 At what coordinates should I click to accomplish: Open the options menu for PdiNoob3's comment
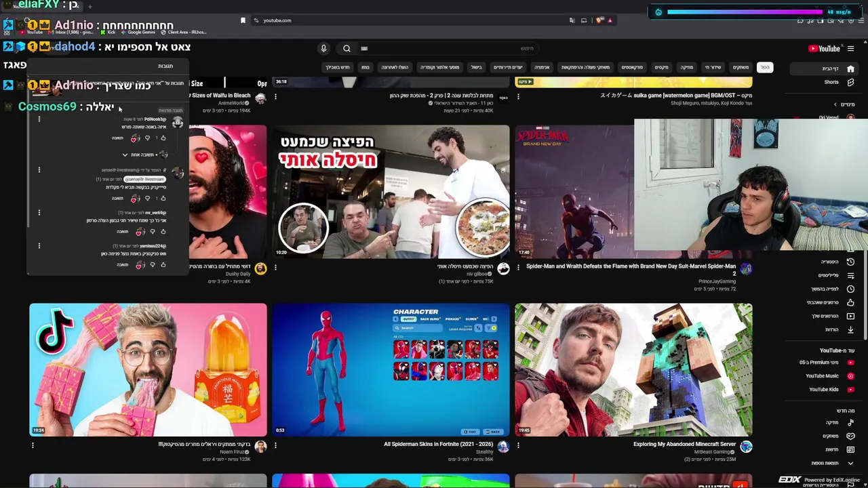pyautogui.click(x=39, y=119)
